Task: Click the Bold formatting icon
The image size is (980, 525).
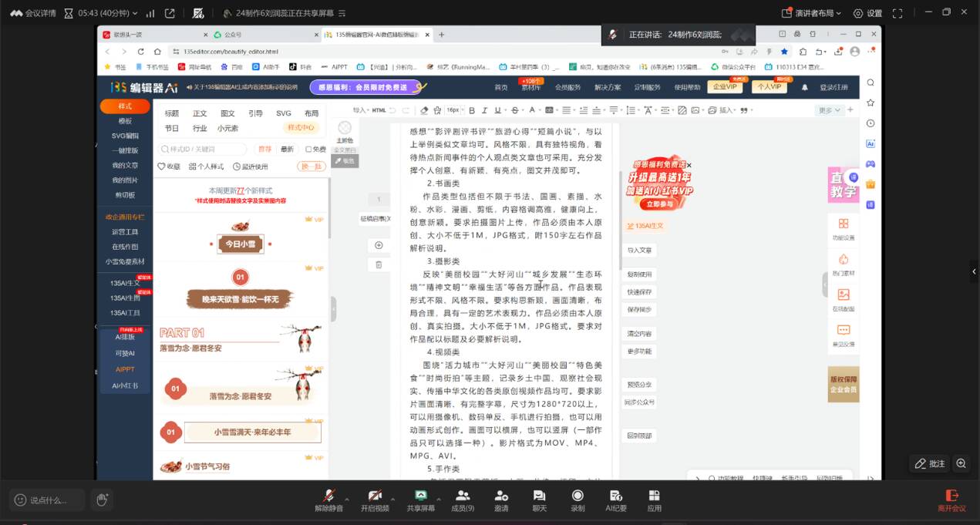Action: click(x=472, y=110)
